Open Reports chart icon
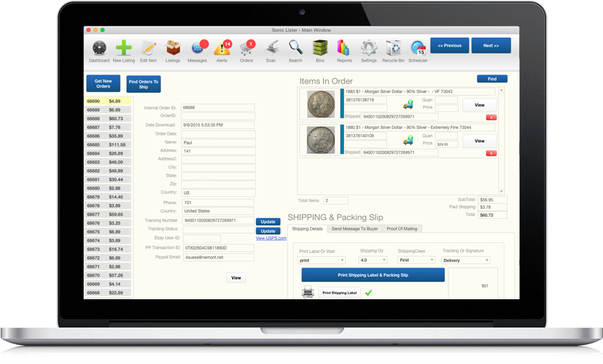The height and width of the screenshot is (364, 603). click(344, 48)
